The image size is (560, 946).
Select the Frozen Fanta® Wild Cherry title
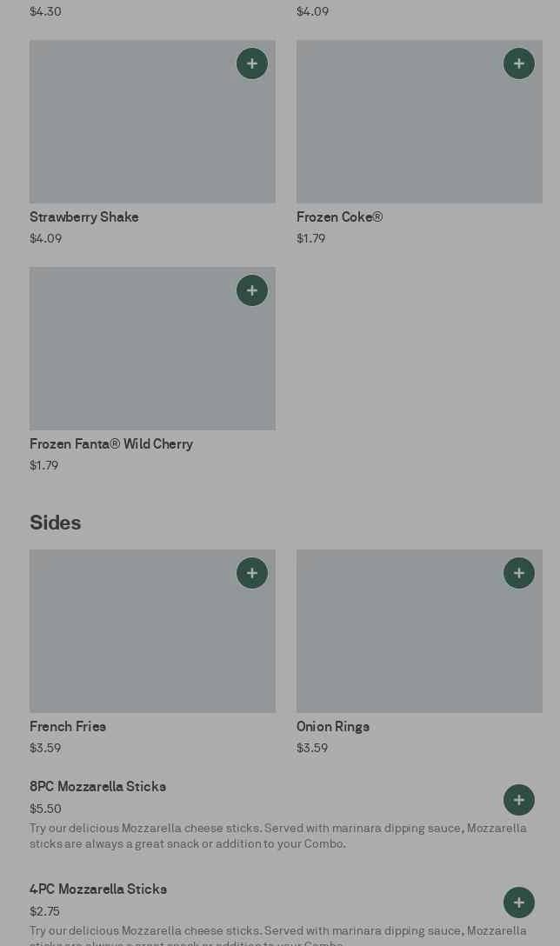pos(111,444)
